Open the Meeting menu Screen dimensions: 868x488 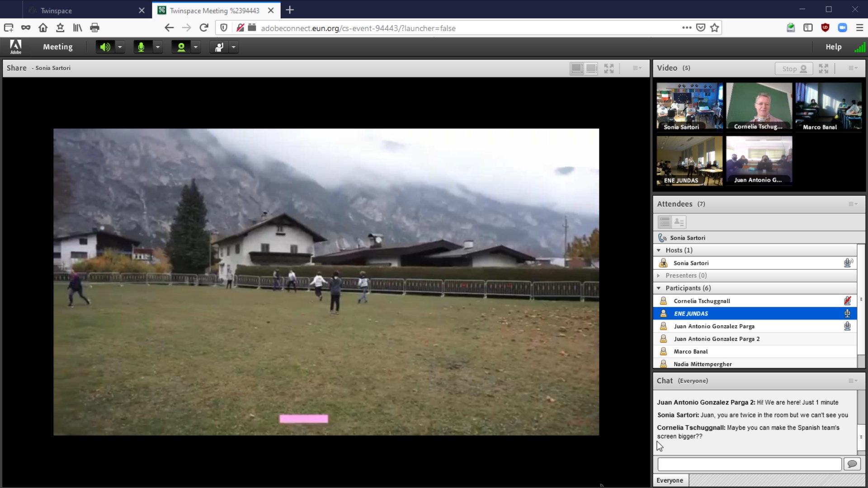coord(58,47)
